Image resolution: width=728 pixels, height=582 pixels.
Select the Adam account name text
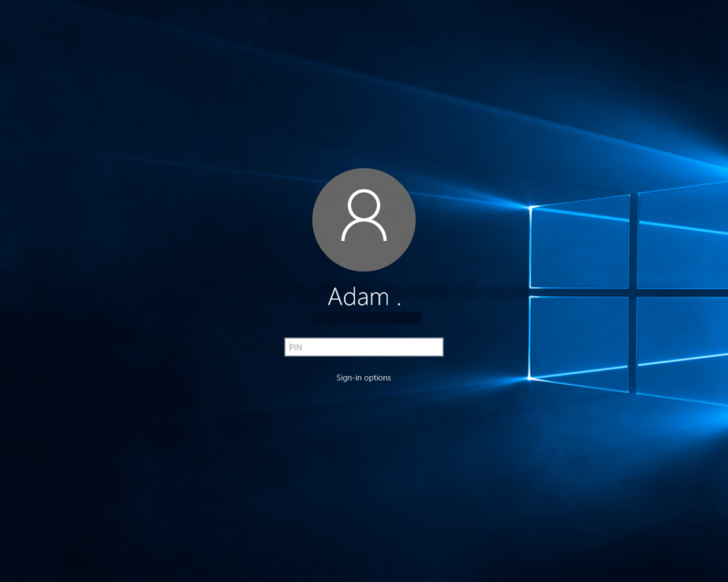coord(358,297)
